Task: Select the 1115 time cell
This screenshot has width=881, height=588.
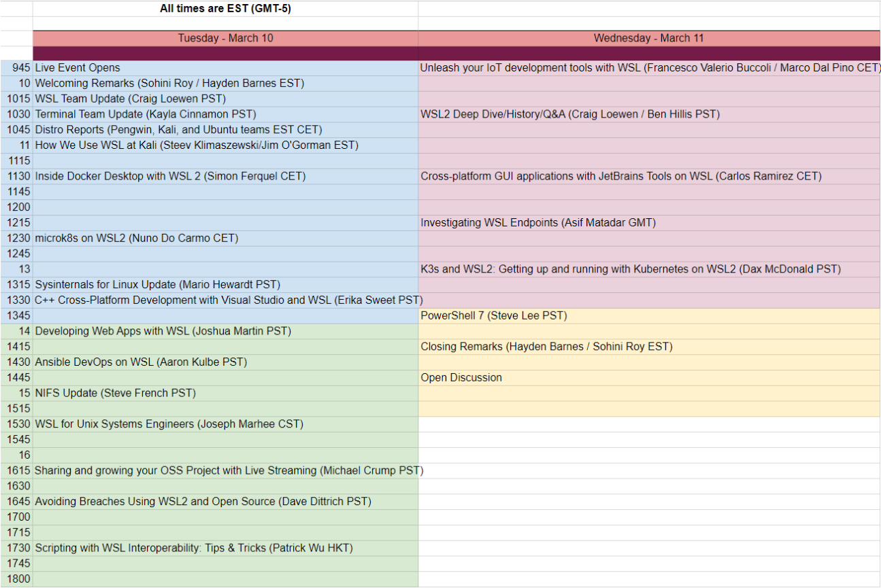Action: [x=16, y=161]
